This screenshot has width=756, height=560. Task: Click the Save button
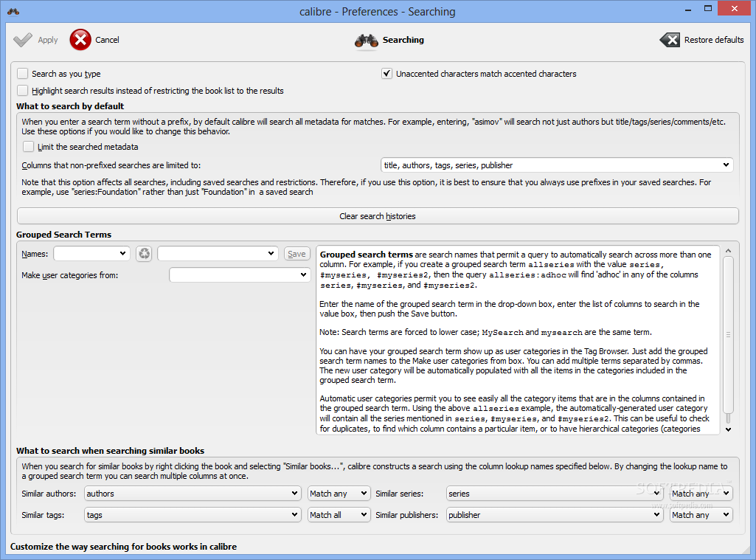tap(296, 254)
